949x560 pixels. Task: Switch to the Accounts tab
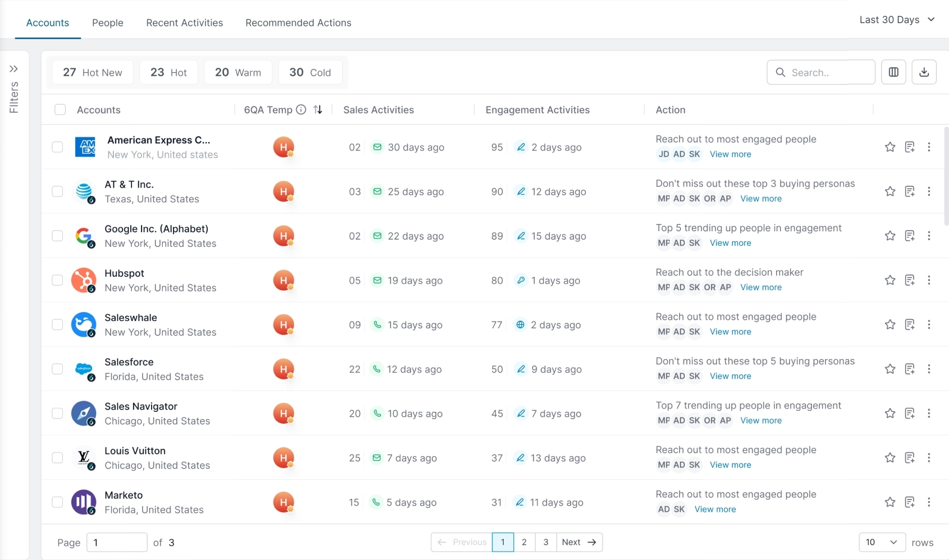[x=48, y=22]
